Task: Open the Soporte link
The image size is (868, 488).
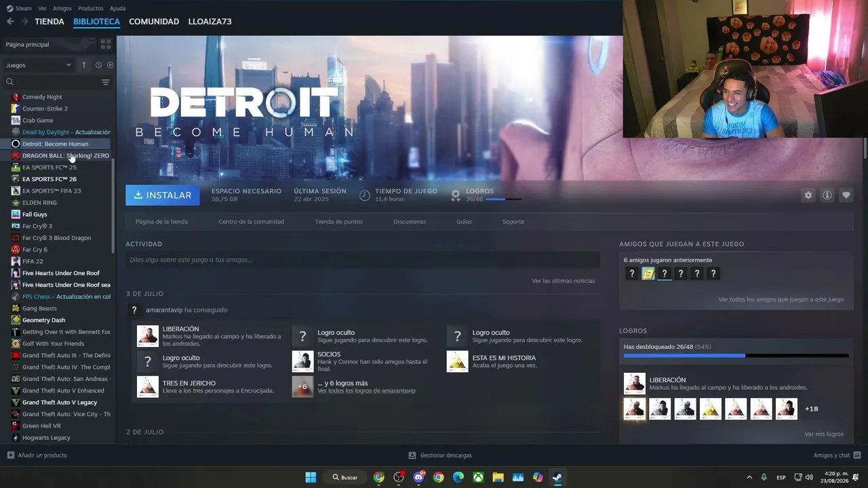Action: click(513, 222)
